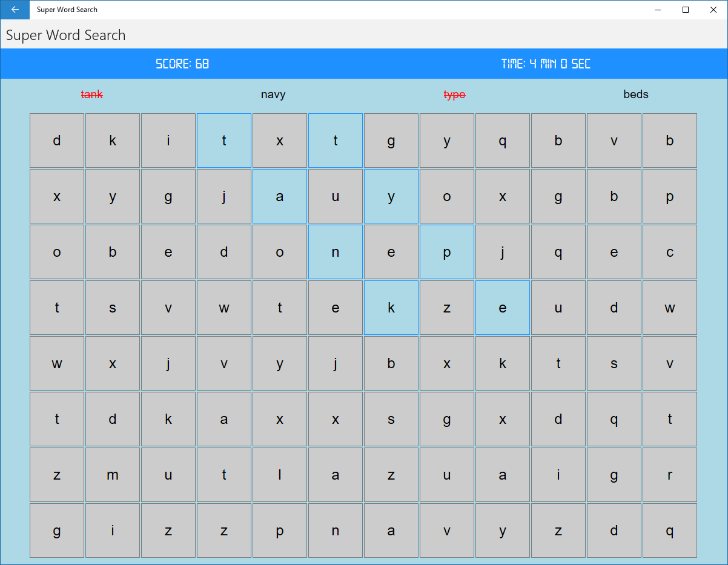Select fourth-row 'w' tile between 'v' and 't'
Image resolution: width=728 pixels, height=565 pixels.
click(x=224, y=308)
